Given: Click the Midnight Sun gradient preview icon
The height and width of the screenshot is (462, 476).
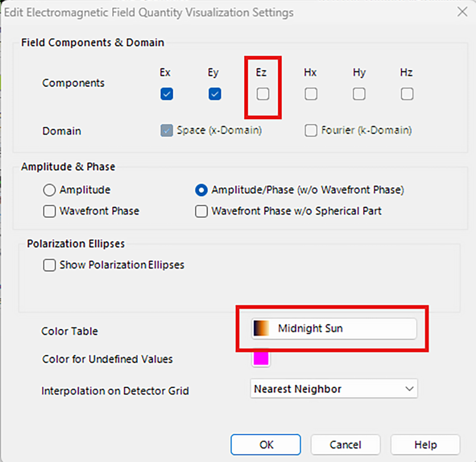Looking at the screenshot, I should tap(261, 328).
